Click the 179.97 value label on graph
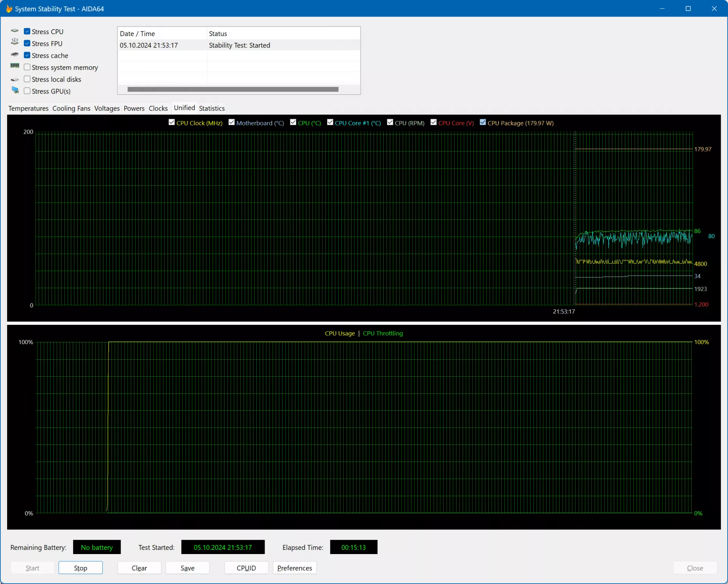The height and width of the screenshot is (584, 728). 703,149
